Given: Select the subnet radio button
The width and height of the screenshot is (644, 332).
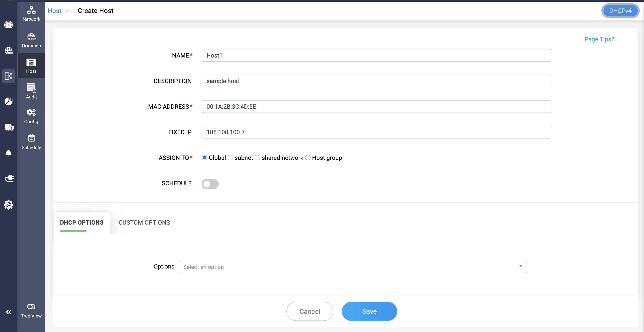Looking at the screenshot, I should (230, 158).
